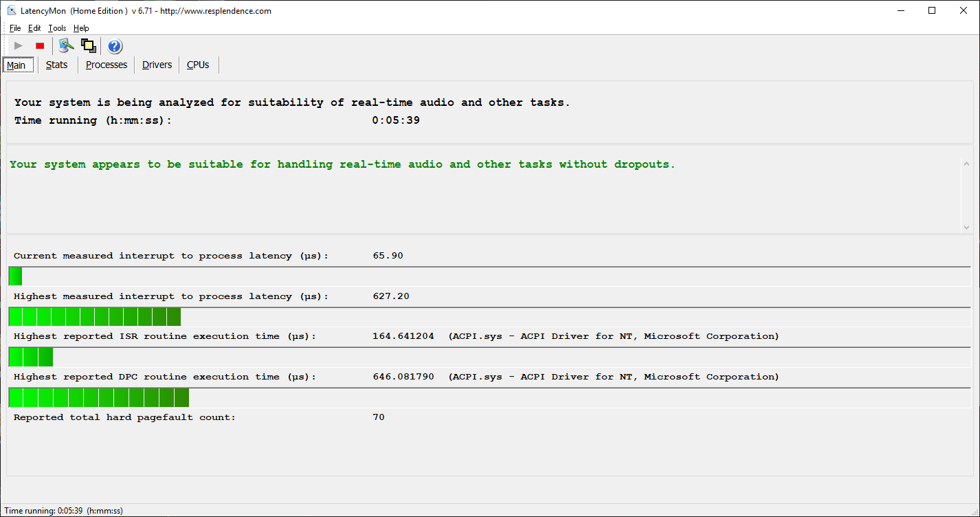The height and width of the screenshot is (517, 980).
Task: Maximize the LatencyMon window
Action: [932, 10]
